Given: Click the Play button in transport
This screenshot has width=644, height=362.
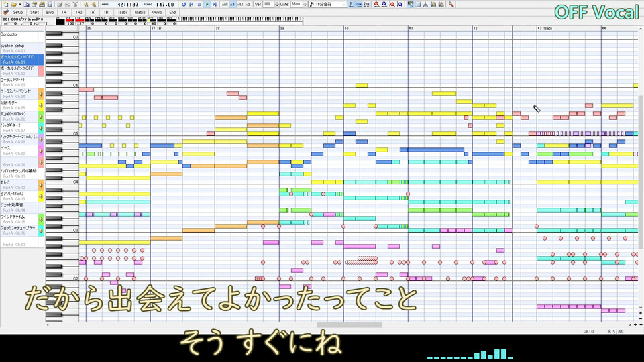Looking at the screenshot, I should pyautogui.click(x=207, y=5).
